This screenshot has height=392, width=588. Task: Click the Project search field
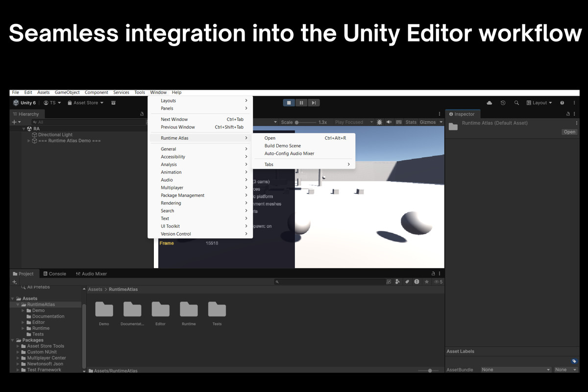click(329, 282)
